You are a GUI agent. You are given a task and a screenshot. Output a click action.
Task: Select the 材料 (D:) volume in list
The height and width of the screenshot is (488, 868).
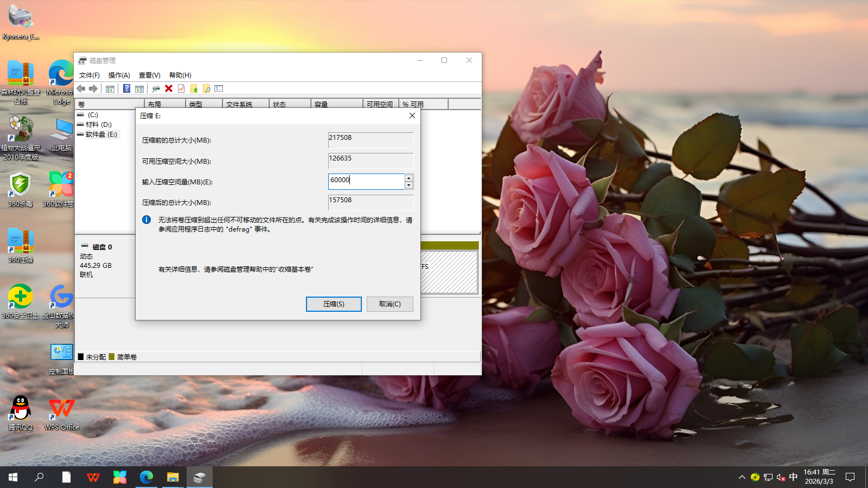click(98, 125)
